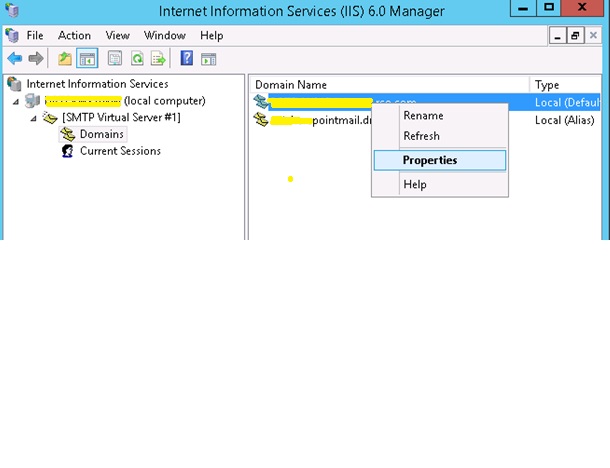The width and height of the screenshot is (610, 468).
Task: Click the local computer server icon
Action: [32, 101]
